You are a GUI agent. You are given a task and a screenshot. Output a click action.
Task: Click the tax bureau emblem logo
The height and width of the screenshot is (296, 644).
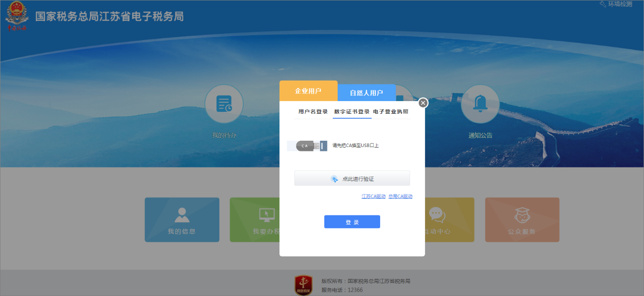point(17,16)
